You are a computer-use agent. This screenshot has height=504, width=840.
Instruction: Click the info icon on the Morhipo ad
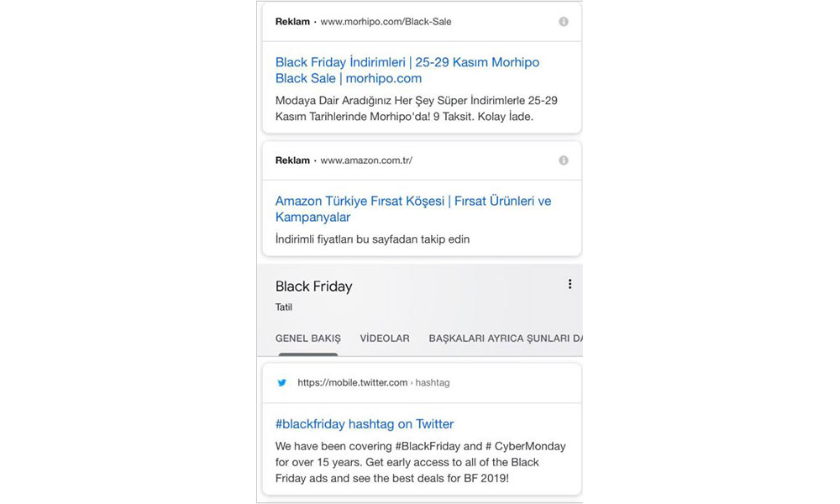pyautogui.click(x=564, y=22)
